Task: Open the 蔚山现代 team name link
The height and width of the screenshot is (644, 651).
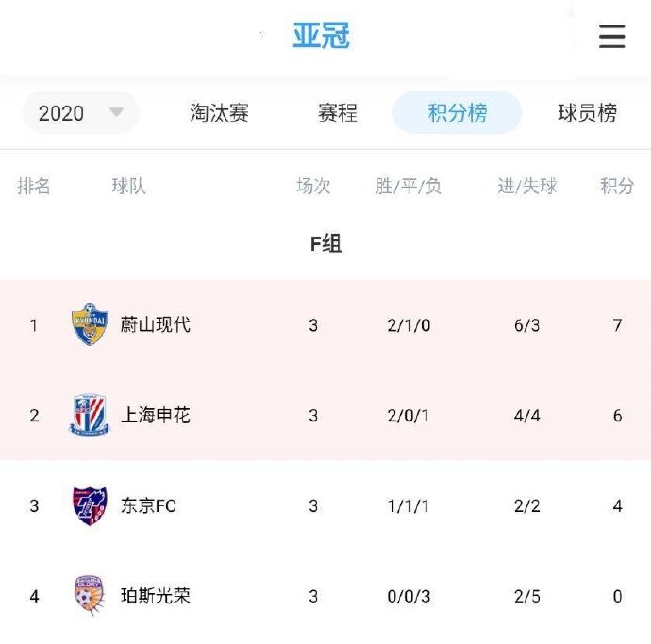Action: tap(156, 324)
